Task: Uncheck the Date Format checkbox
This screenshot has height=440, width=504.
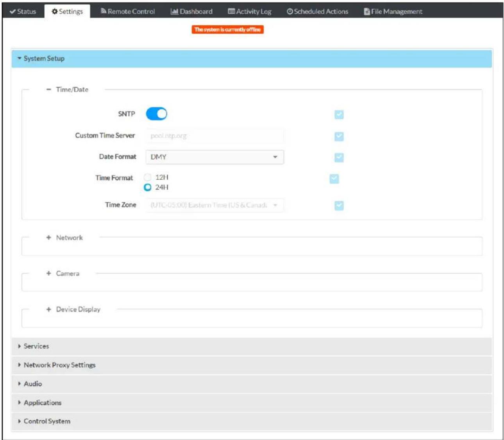Action: [339, 157]
